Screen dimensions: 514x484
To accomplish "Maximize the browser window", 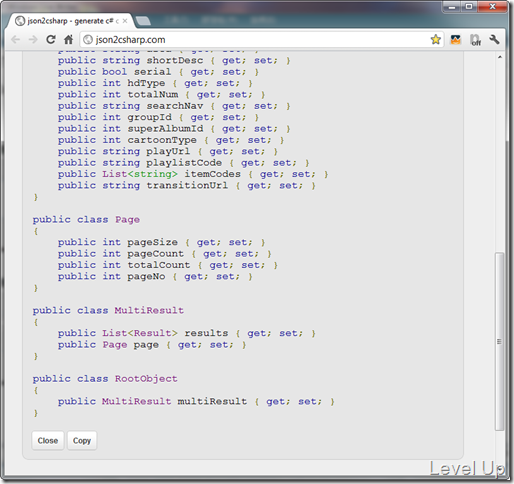I will (469, 7).
